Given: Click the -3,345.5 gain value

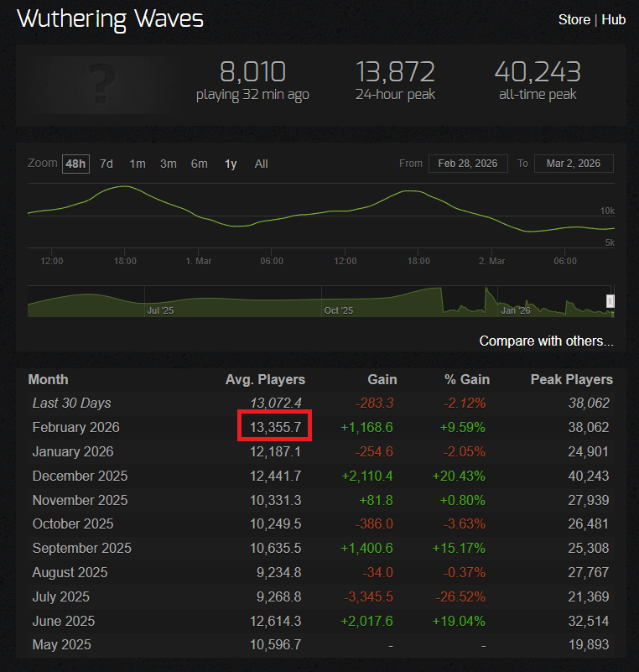Looking at the screenshot, I should tap(368, 596).
